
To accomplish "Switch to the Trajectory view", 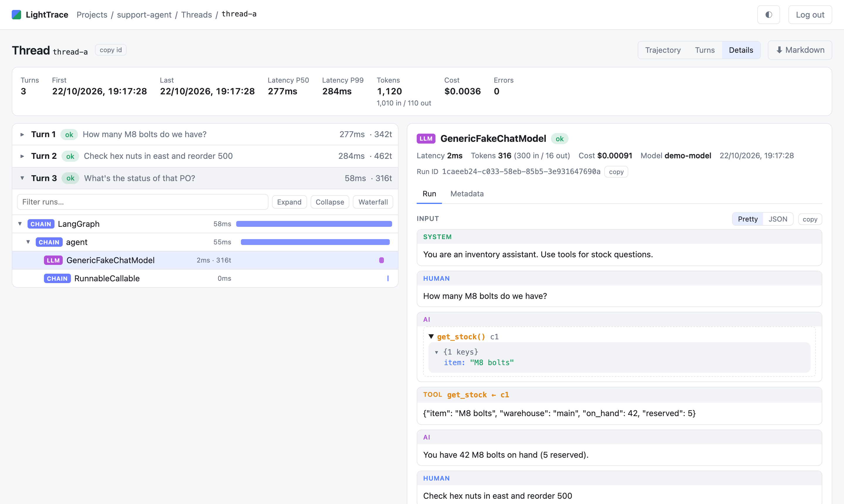I will tap(663, 50).
